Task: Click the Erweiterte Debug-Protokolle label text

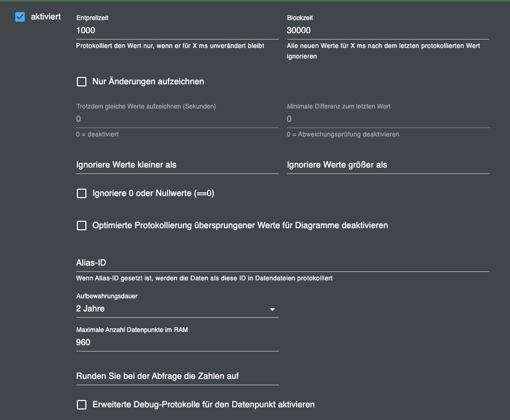Action: pos(203,405)
